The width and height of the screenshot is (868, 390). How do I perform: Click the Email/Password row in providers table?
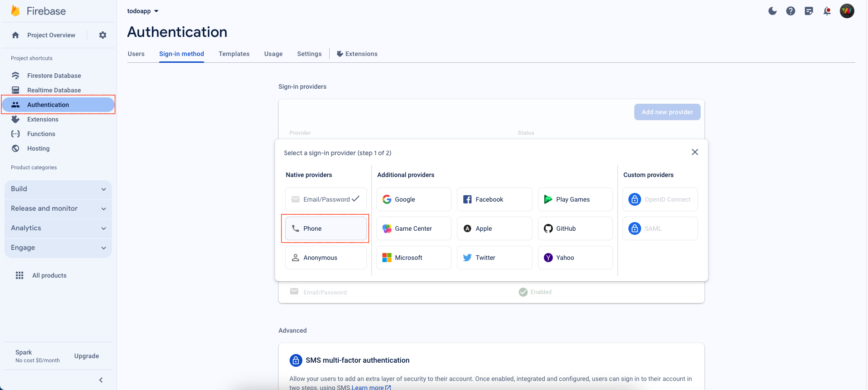tap(492, 292)
